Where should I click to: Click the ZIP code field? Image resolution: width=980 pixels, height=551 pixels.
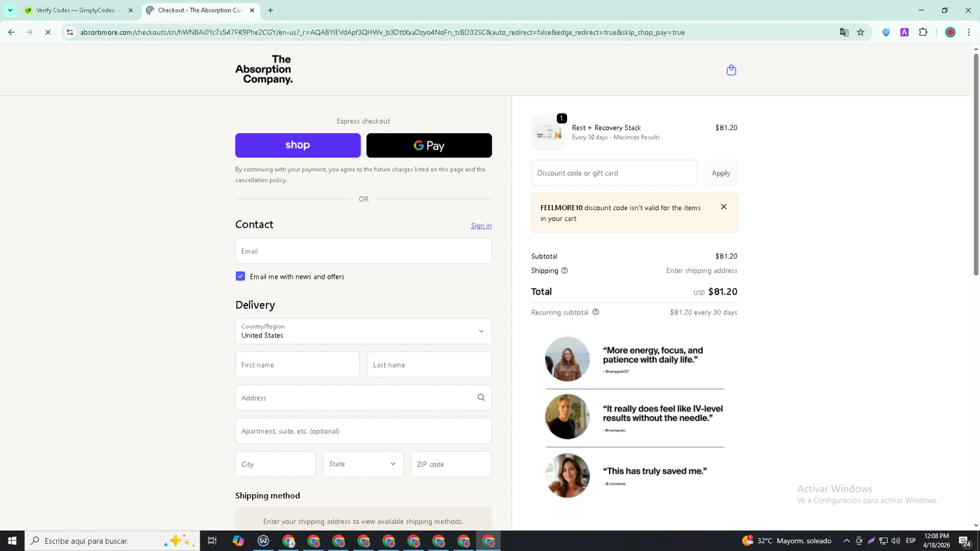451,464
